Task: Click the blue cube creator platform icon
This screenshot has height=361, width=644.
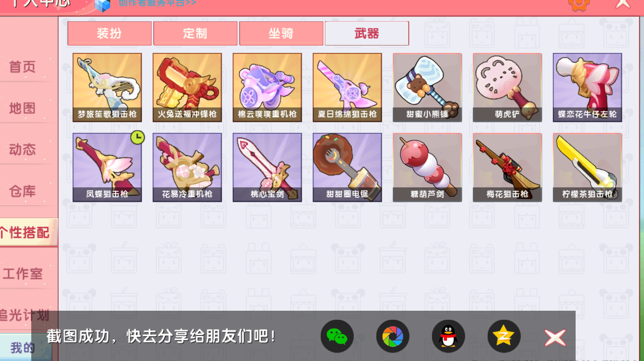Action: pyautogui.click(x=102, y=5)
